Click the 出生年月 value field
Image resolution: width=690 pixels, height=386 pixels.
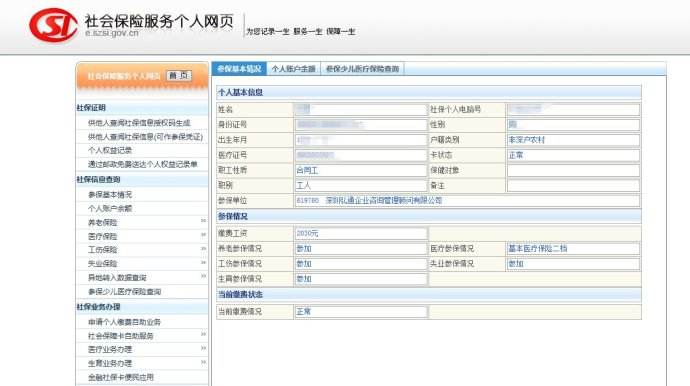coord(360,140)
